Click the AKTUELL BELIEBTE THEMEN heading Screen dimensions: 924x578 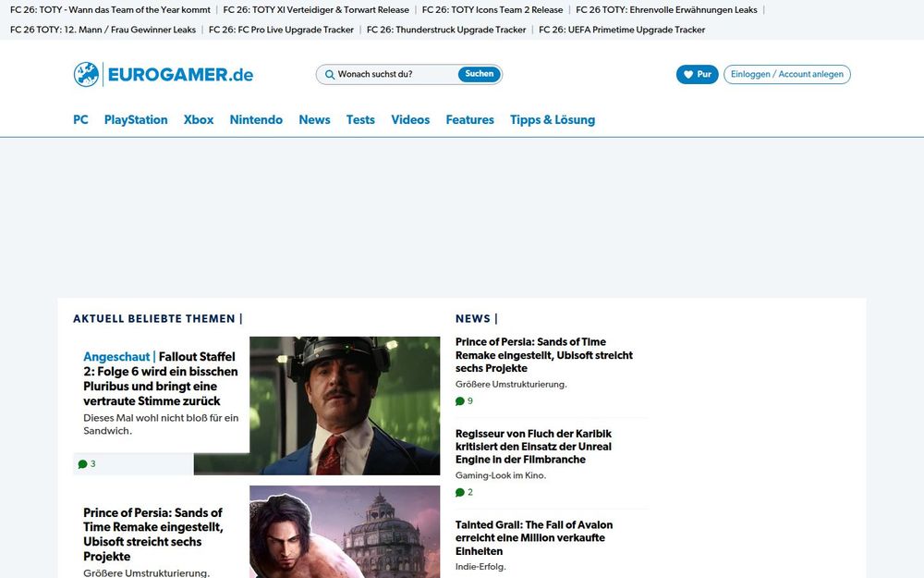click(153, 318)
